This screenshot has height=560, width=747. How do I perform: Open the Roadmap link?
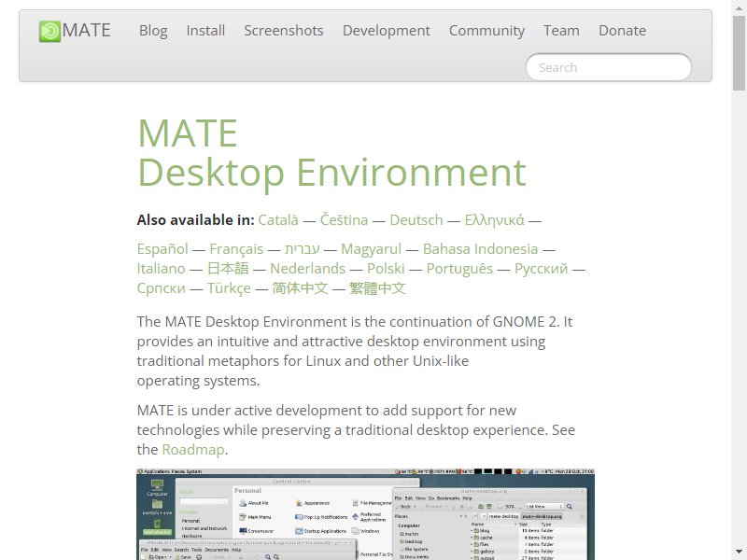point(193,450)
